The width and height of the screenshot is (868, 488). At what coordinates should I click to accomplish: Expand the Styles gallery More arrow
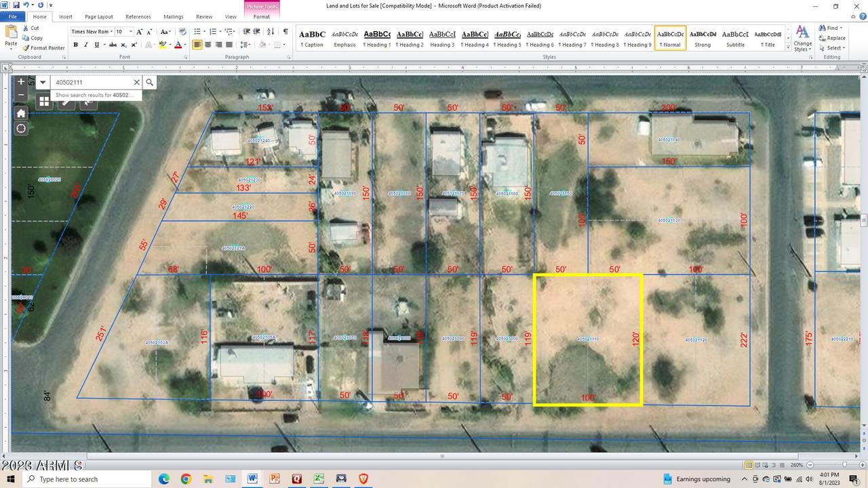pos(788,47)
